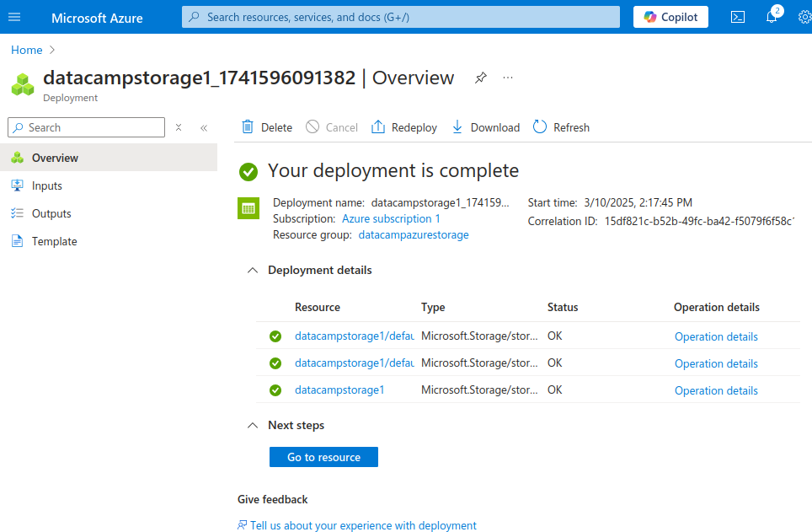The height and width of the screenshot is (532, 812).
Task: Click the Download arrow icon
Action: click(457, 127)
